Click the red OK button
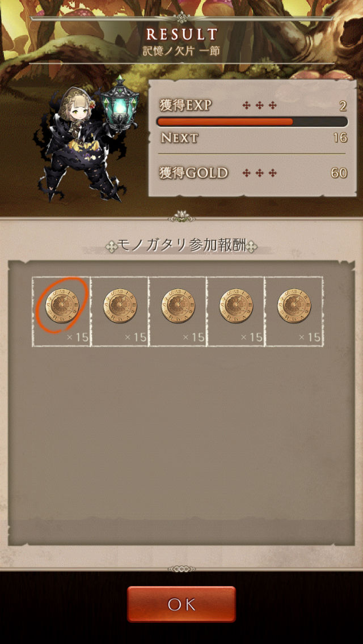 coord(181,604)
